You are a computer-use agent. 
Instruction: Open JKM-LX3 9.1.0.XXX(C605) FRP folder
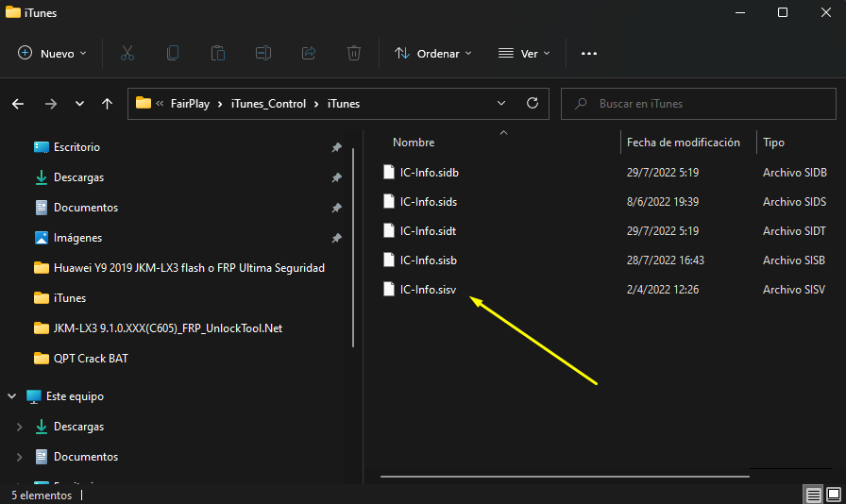click(167, 328)
